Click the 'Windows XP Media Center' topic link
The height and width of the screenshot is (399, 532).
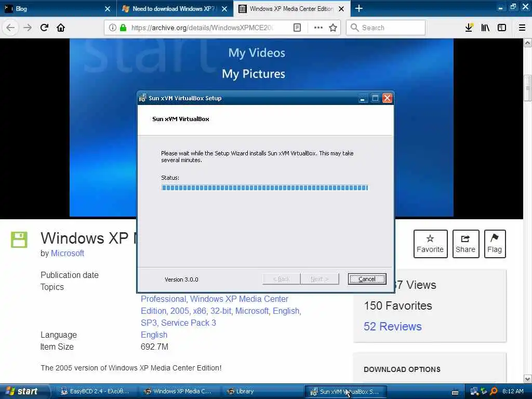point(239,299)
